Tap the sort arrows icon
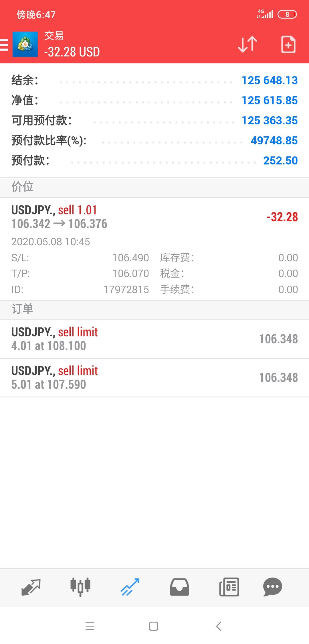The width and height of the screenshot is (309, 644). click(247, 44)
